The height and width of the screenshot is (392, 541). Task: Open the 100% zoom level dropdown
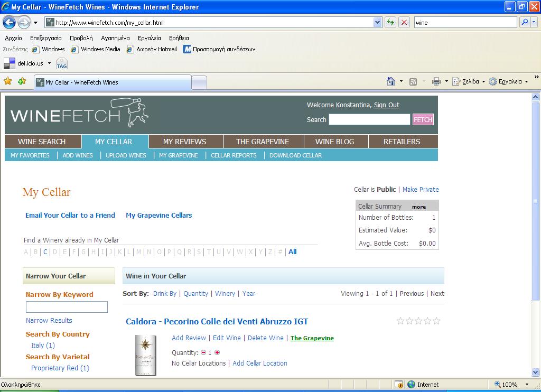[x=527, y=385]
